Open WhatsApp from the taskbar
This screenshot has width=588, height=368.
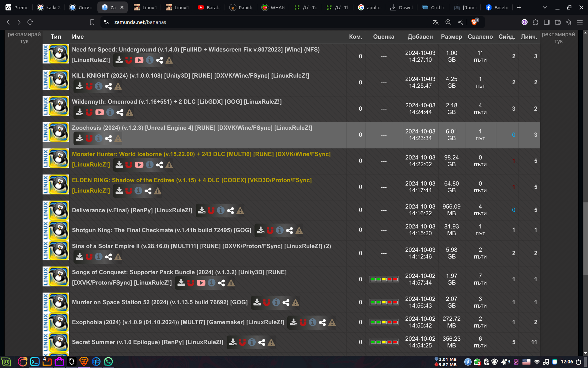(x=108, y=362)
